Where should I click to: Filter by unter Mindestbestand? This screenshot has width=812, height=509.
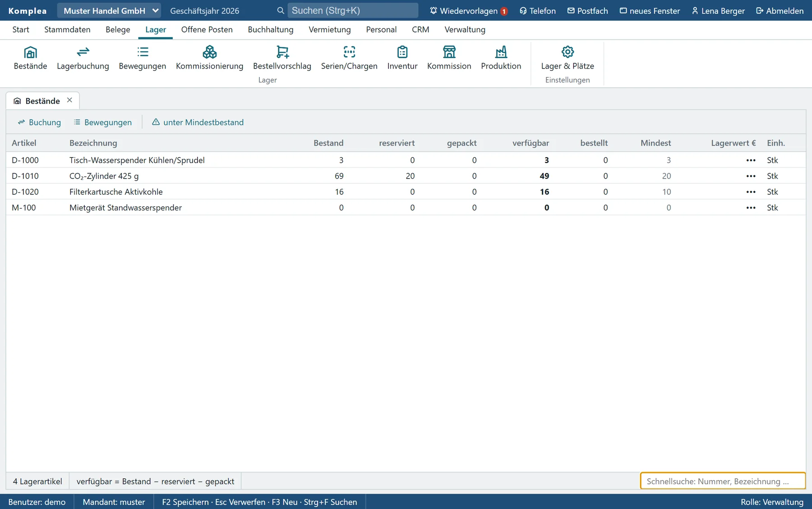coord(198,122)
